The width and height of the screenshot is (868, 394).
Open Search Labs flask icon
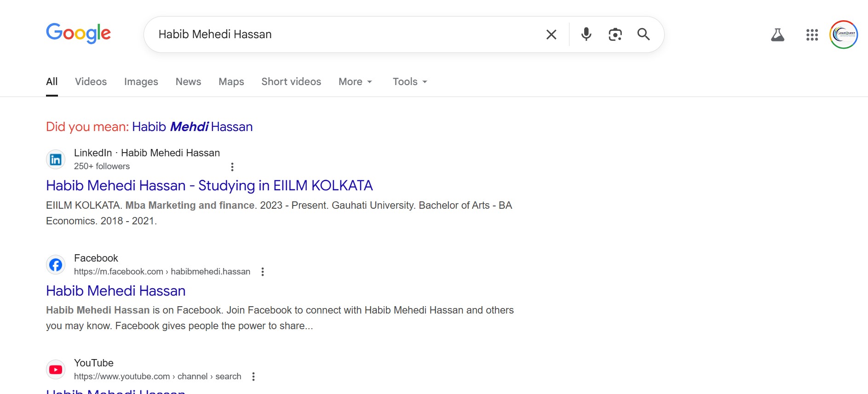tap(777, 35)
